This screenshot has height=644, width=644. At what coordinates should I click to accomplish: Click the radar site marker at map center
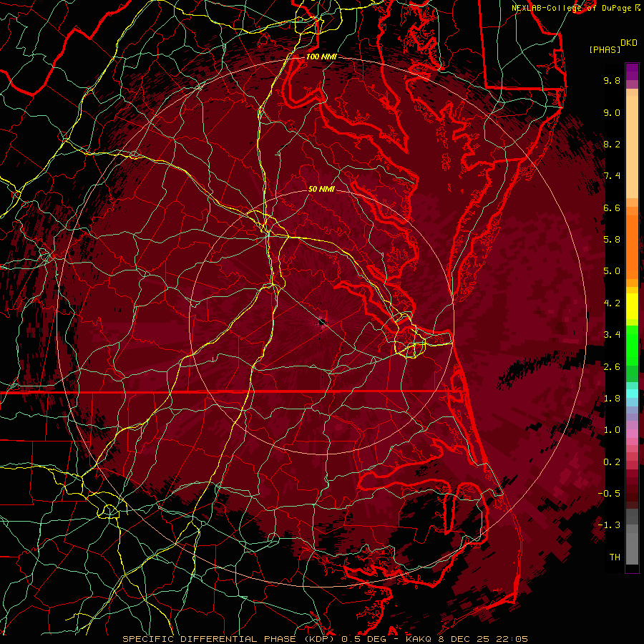tap(322, 321)
